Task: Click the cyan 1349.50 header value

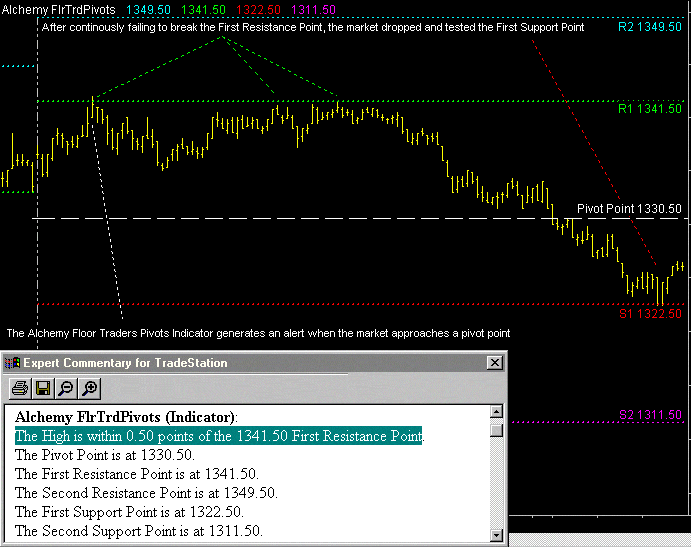Action: click(148, 10)
